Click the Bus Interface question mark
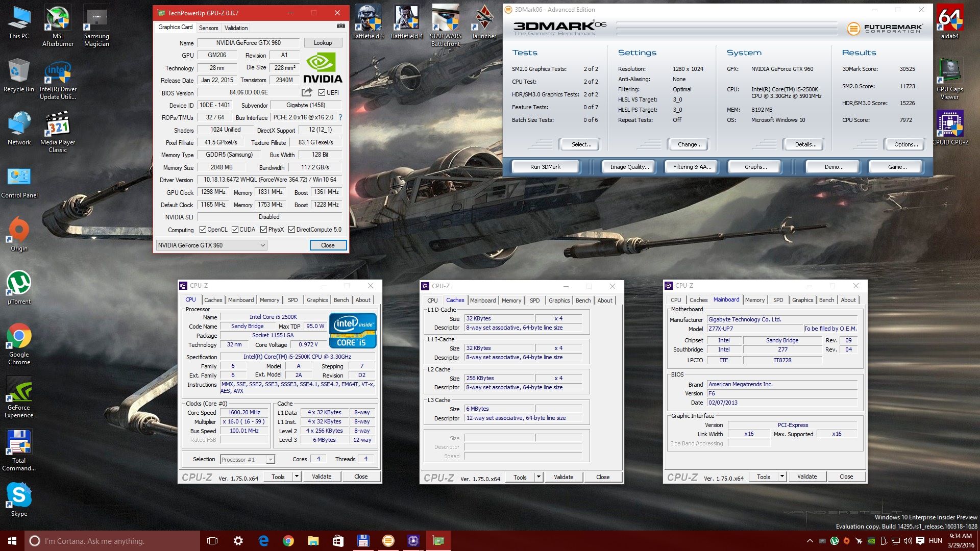The width and height of the screenshot is (980, 551). [340, 117]
